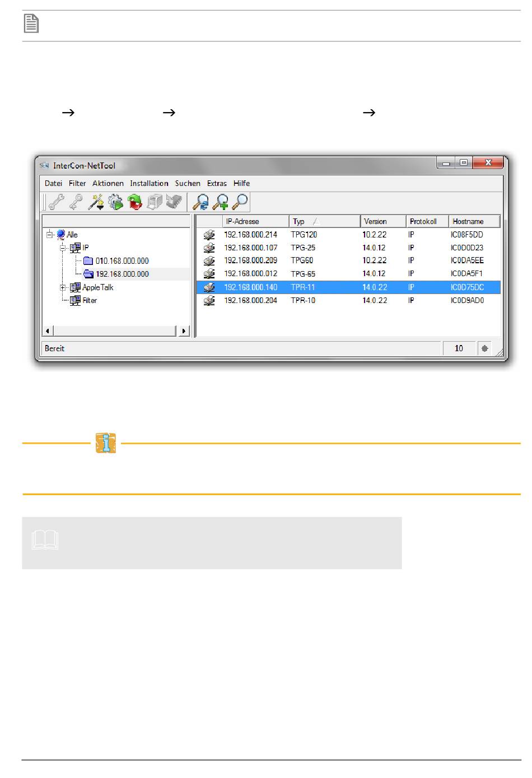Image resolution: width=532 pixels, height=778 pixels.
Task: Click the status indicator icon in status bar
Action: tap(485, 348)
